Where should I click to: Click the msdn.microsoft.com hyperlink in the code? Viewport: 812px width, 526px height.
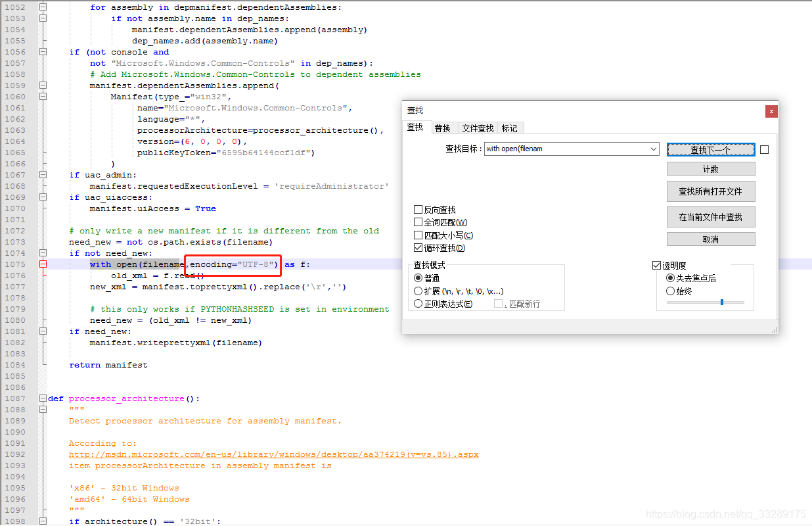(x=273, y=454)
